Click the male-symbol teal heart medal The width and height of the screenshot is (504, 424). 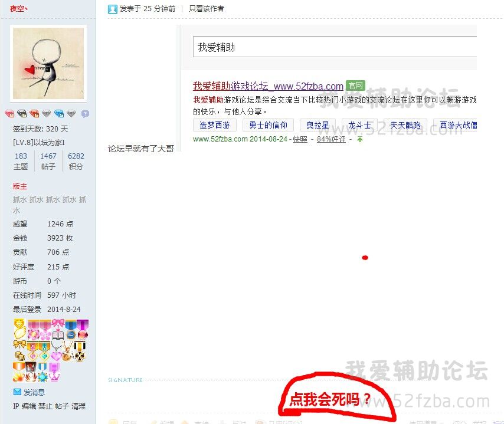[x=44, y=351]
